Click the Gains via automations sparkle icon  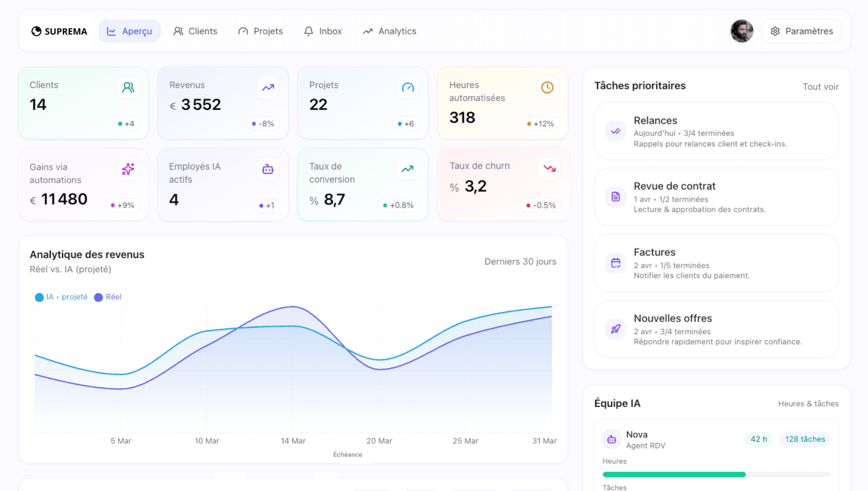(128, 169)
